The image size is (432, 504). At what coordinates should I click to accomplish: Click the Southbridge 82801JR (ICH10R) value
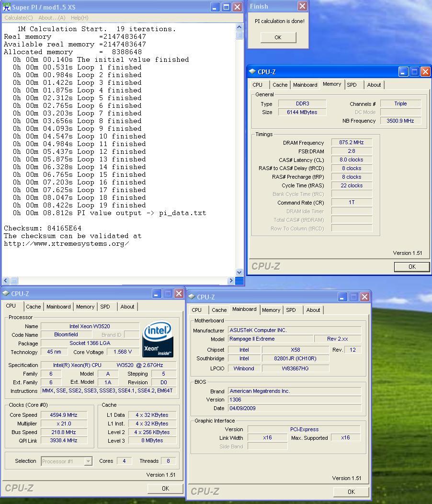pyautogui.click(x=295, y=358)
